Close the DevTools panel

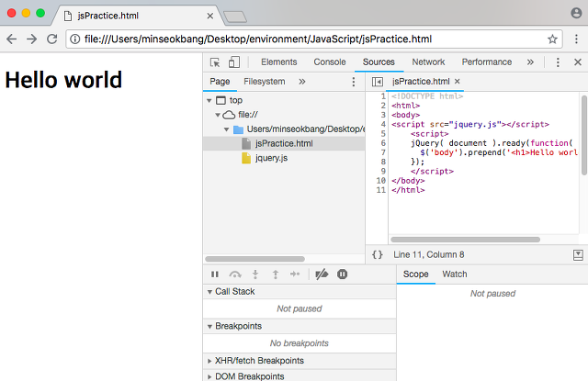tap(578, 62)
